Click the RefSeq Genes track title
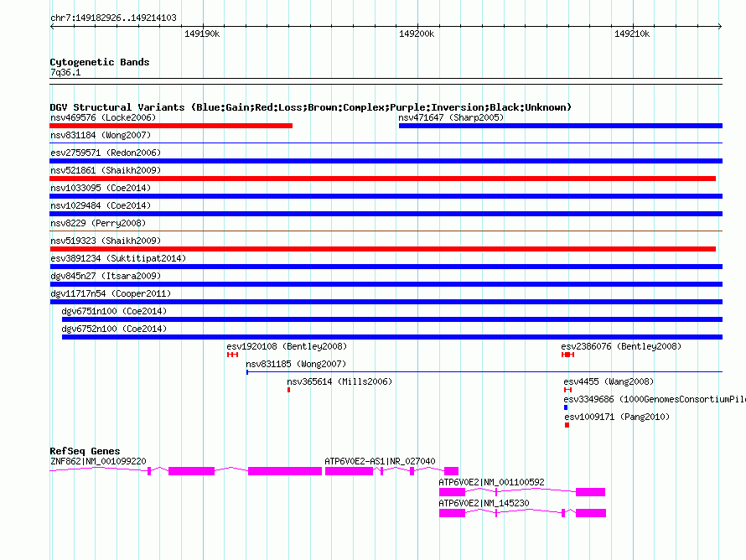Screen dimensions: 746x560 (85, 451)
